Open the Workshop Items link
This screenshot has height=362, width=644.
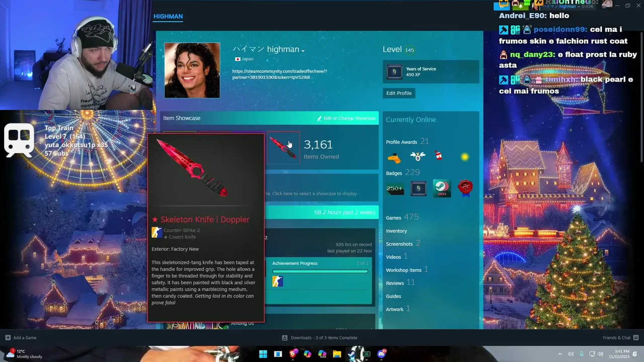[x=404, y=270]
